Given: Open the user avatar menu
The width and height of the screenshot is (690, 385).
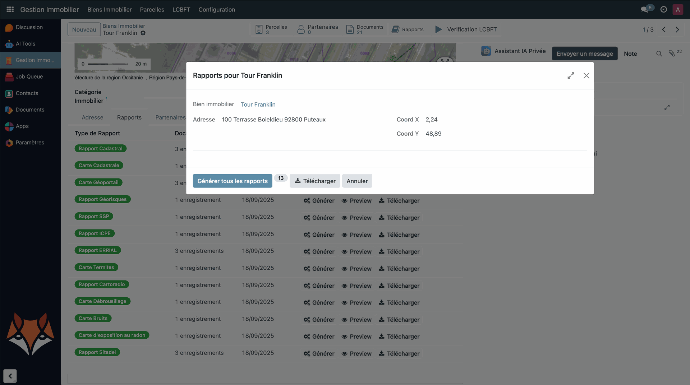Looking at the screenshot, I should tap(678, 9).
